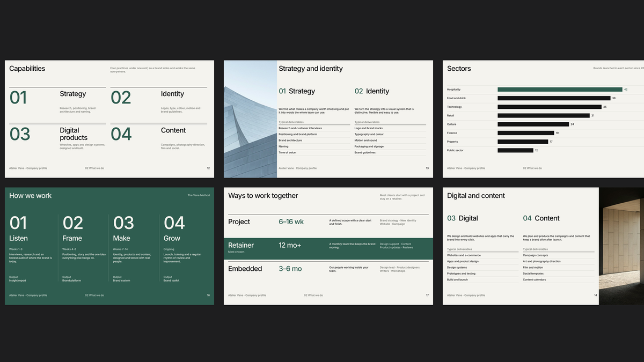Click the building photo on Strategy and identity slide

(250, 119)
